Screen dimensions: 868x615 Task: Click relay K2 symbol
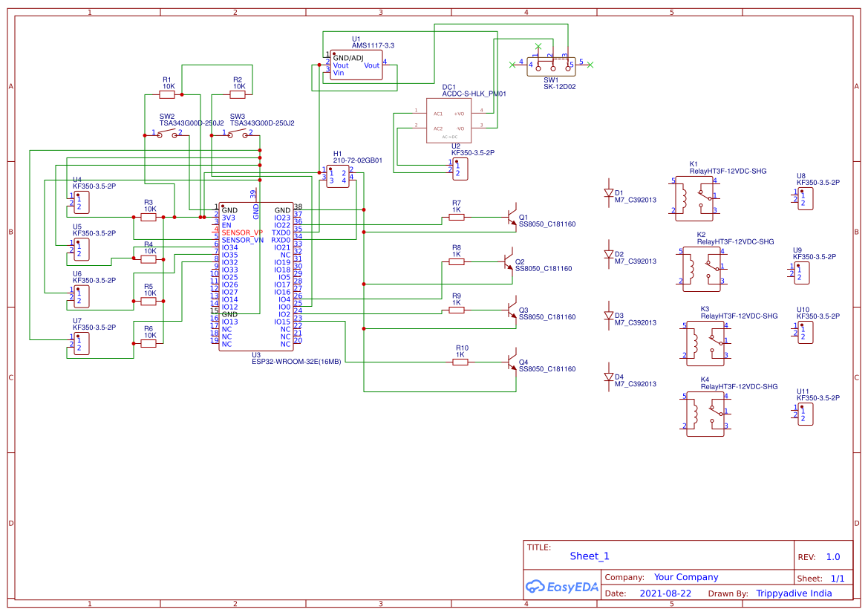[x=702, y=269]
